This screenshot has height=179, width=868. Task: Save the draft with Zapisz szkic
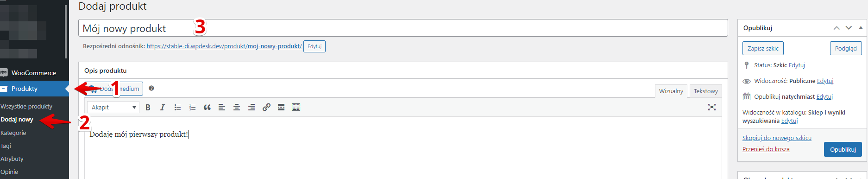point(763,48)
